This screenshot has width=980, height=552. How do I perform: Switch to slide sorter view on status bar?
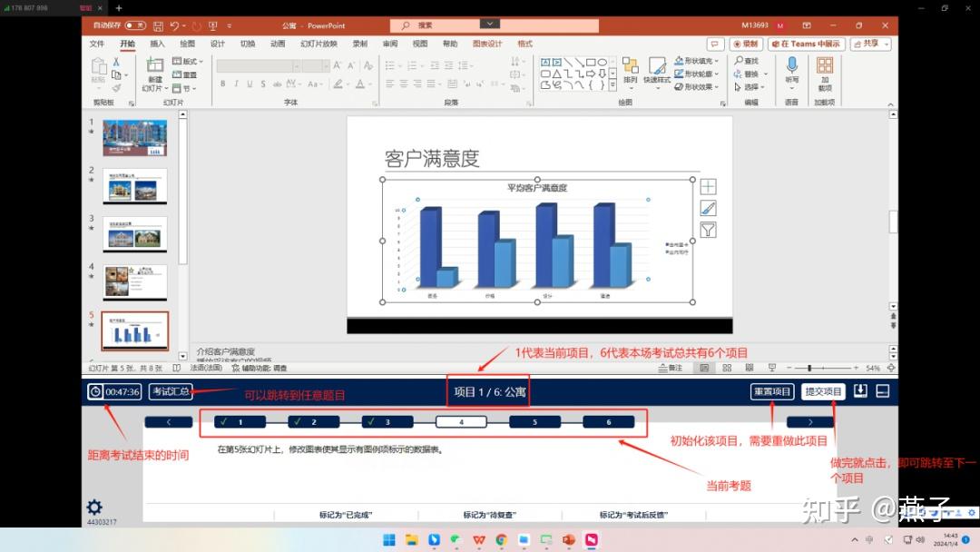(725, 367)
